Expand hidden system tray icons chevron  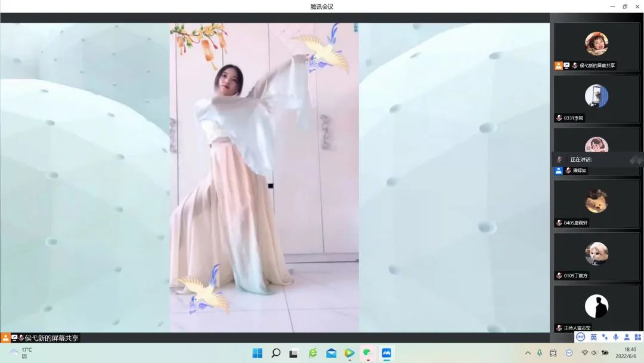(x=528, y=353)
